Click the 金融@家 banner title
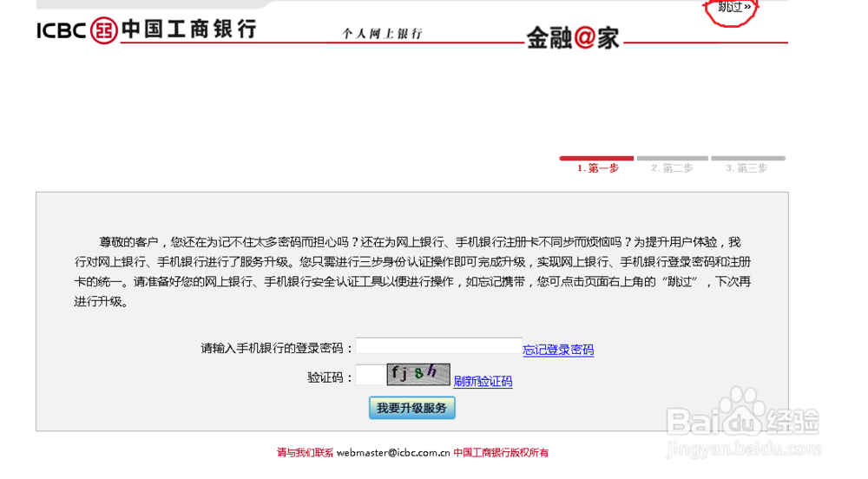The image size is (868, 479). (573, 38)
